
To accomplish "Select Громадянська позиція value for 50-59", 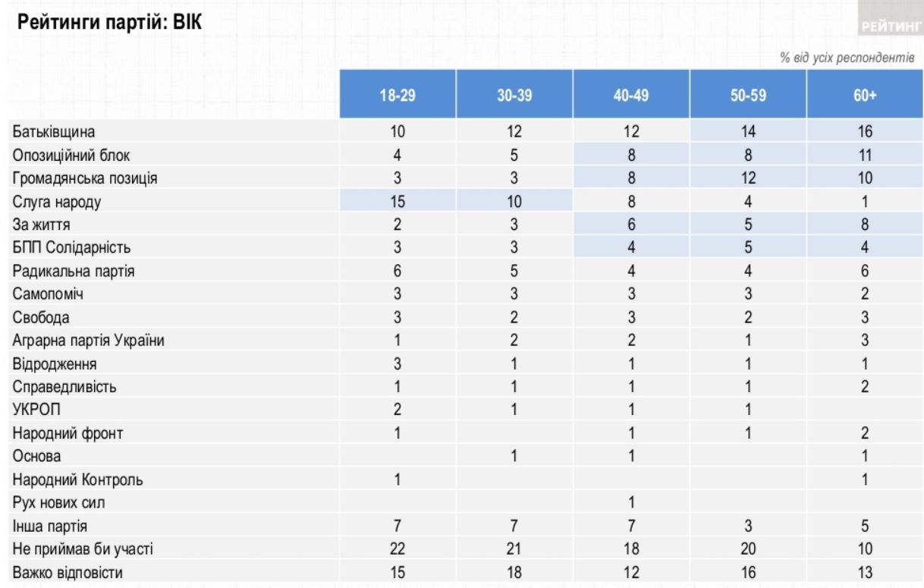I will pos(748,178).
